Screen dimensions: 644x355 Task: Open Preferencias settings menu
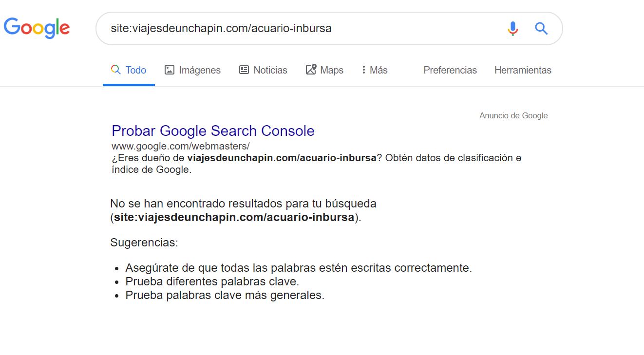coord(450,70)
